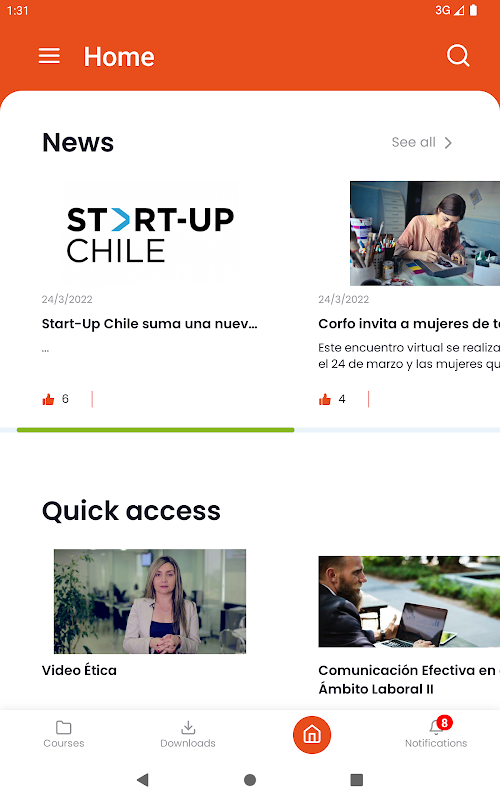This screenshot has width=500, height=800.
Task: Tap the search magnifier icon
Action: pos(458,55)
